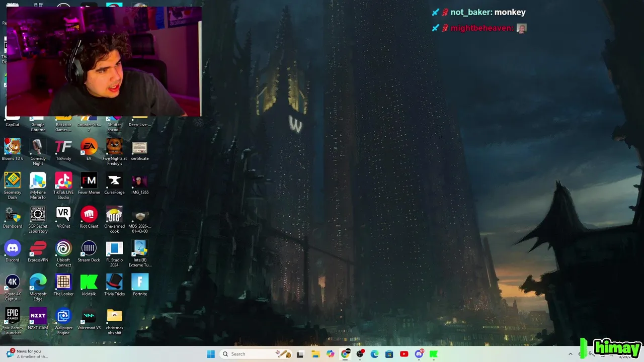Open Microsoft Store from taskbar
Screen dimensions: 644x362
click(x=389, y=354)
